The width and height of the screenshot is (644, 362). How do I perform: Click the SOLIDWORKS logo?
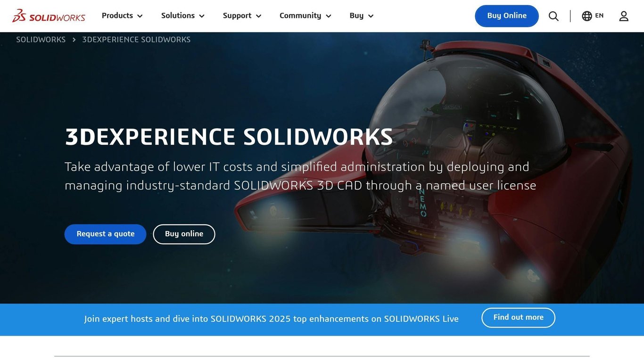[49, 16]
